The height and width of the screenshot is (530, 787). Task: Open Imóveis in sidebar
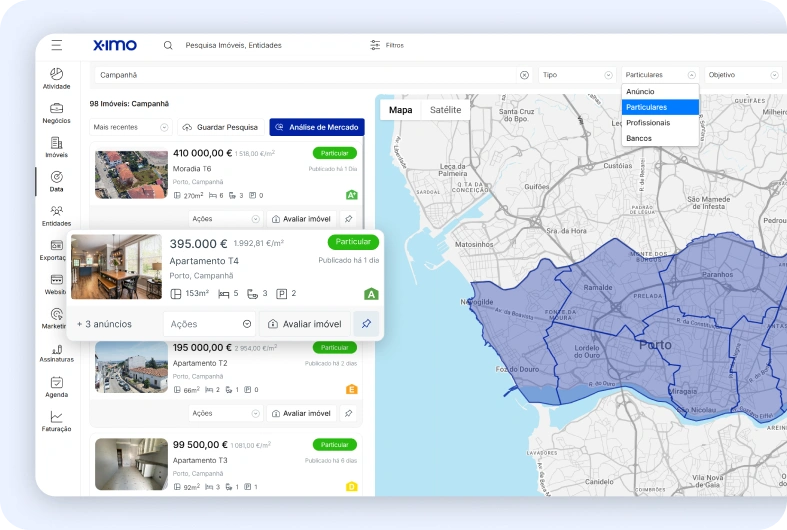[x=57, y=147]
